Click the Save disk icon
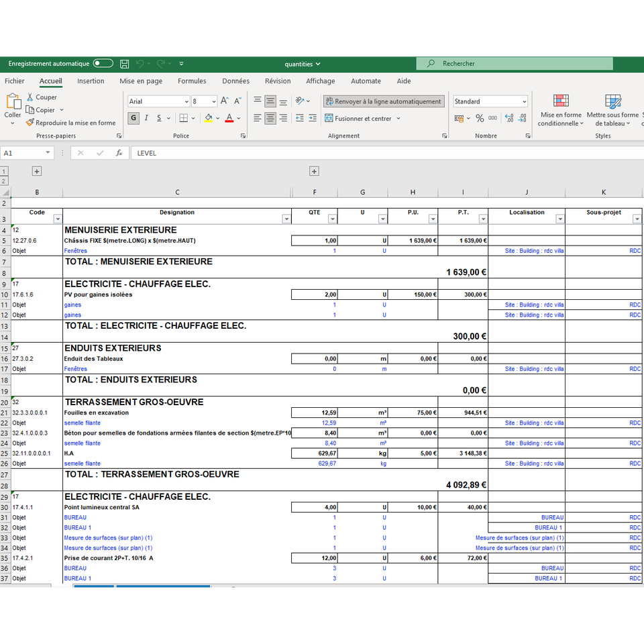This screenshot has height=644, width=644. (124, 64)
